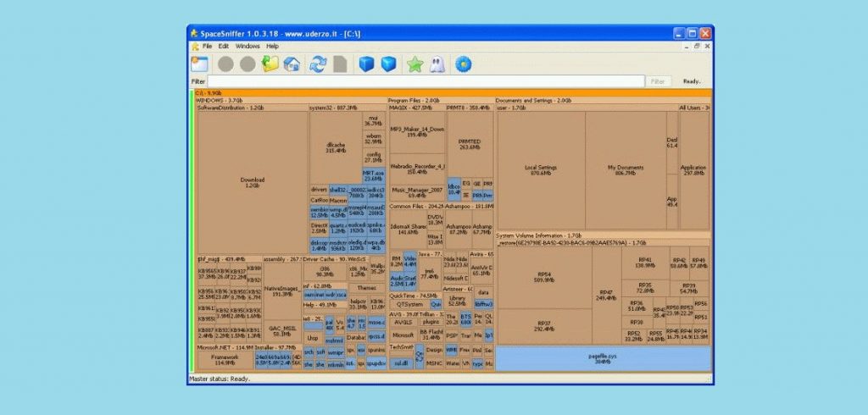The width and height of the screenshot is (868, 415).
Task: Go to home root with house icon
Action: 292,64
